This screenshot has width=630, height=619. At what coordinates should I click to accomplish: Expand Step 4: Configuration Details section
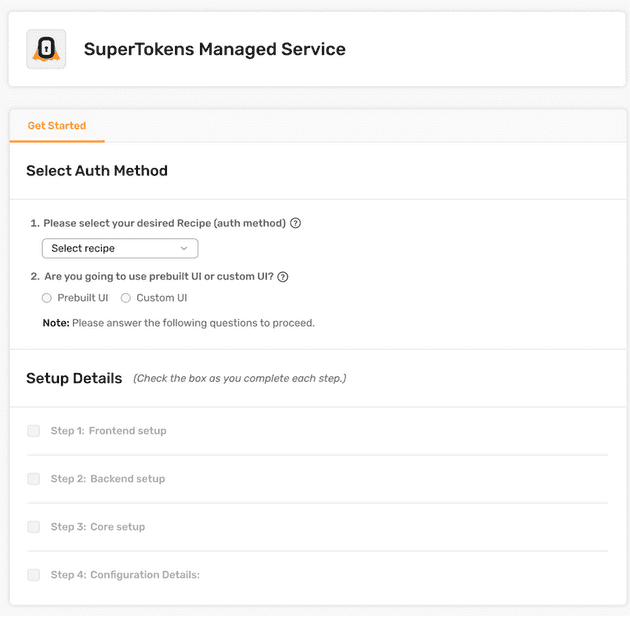click(x=125, y=575)
